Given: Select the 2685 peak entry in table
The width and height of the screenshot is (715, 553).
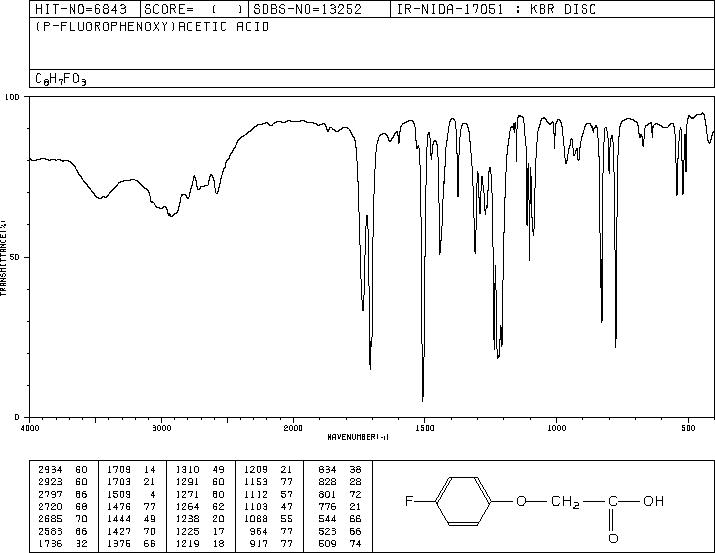Looking at the screenshot, I should point(63,519).
